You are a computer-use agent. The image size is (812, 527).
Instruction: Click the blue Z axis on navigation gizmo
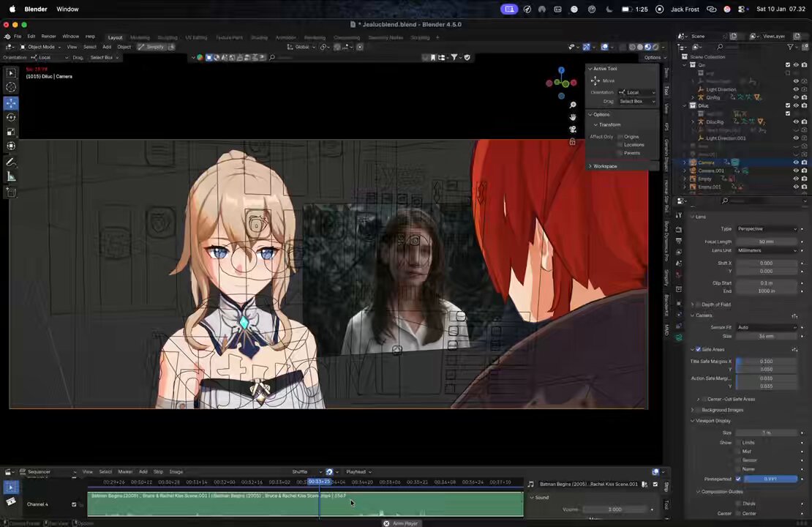click(x=561, y=70)
